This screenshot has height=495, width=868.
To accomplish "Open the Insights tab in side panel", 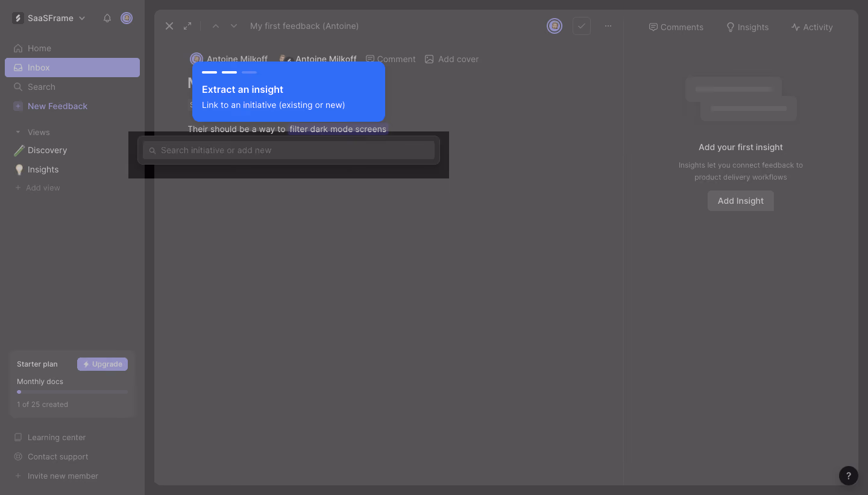I will (747, 27).
